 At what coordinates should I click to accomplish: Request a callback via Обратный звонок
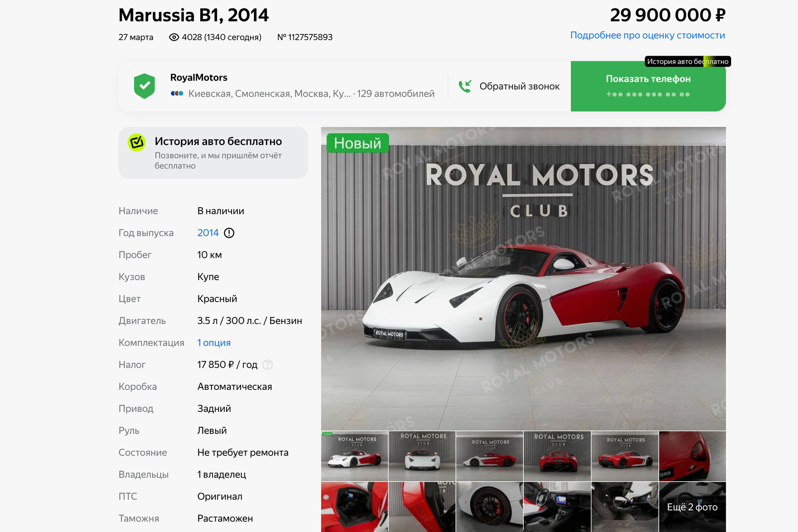click(509, 86)
